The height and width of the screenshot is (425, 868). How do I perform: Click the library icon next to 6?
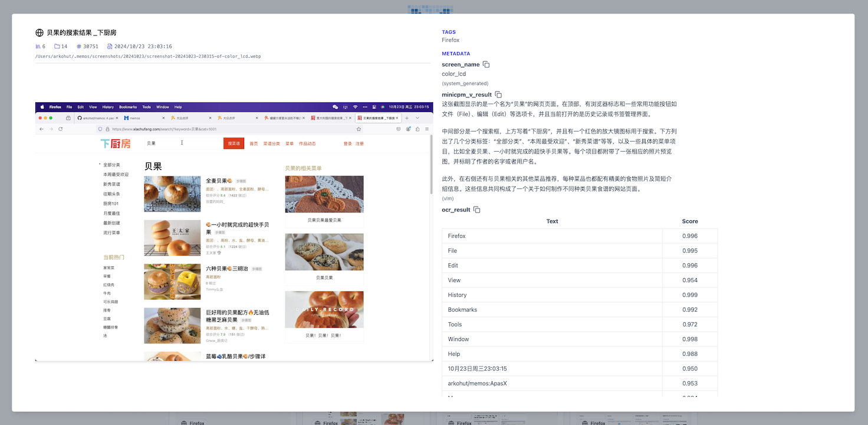click(x=38, y=46)
